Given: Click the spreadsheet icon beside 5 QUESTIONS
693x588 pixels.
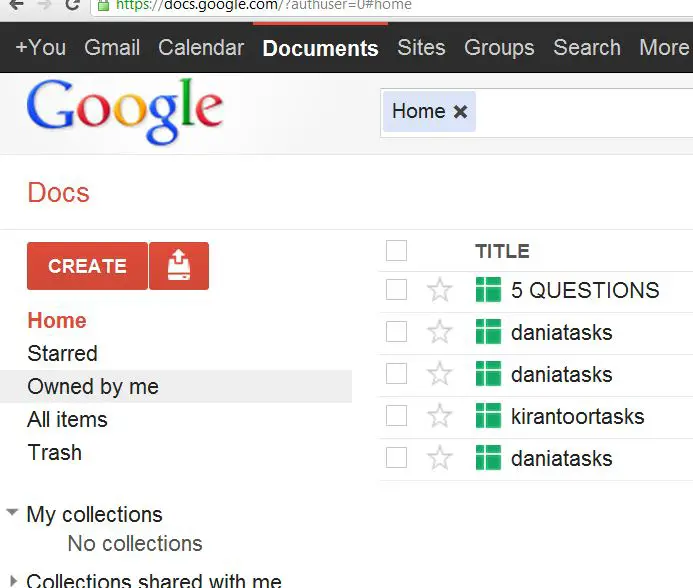Looking at the screenshot, I should click(x=488, y=290).
